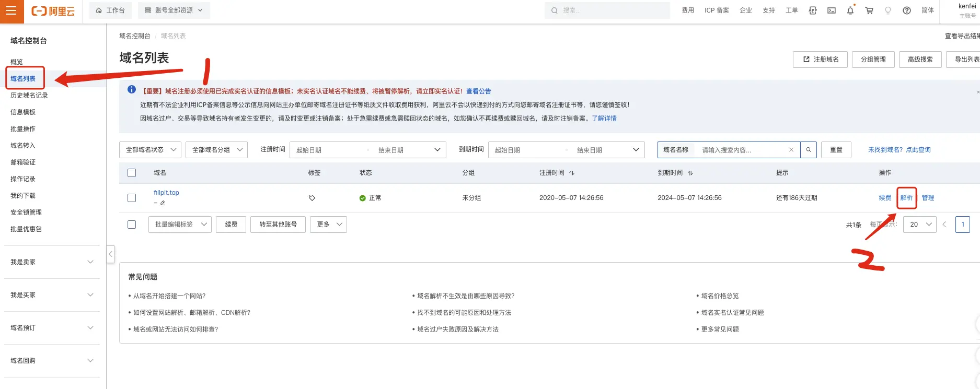The width and height of the screenshot is (980, 389).
Task: Click the 查看公告 link in notice
Action: tap(479, 91)
